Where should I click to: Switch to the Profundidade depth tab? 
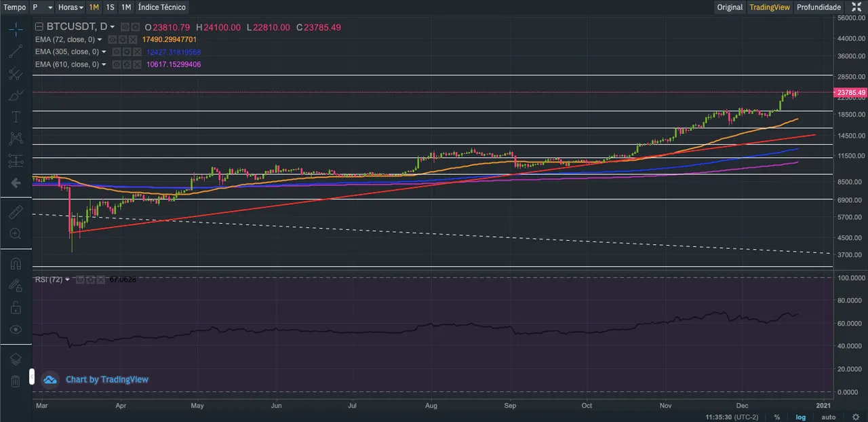pos(819,7)
